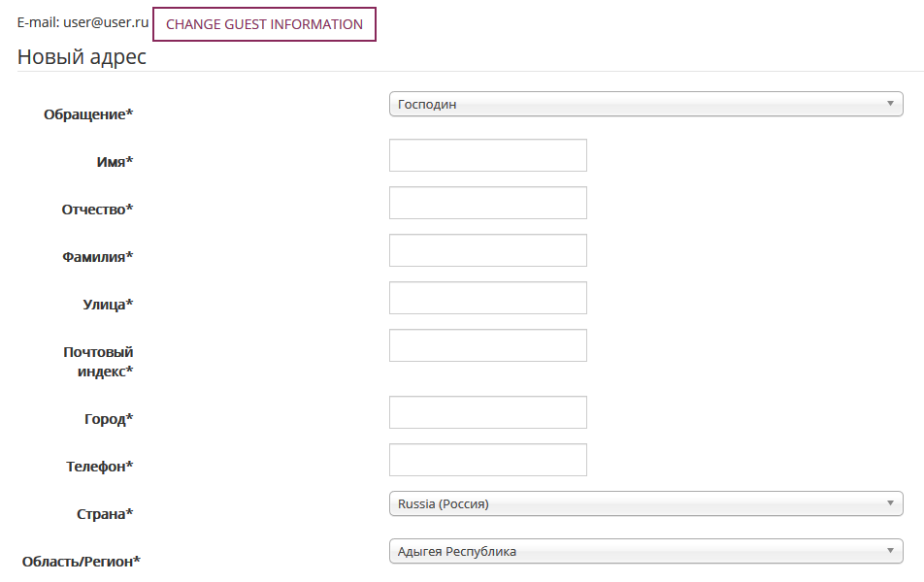Click into the Отчество input box
Screen dimensions: 924x582
click(487, 203)
